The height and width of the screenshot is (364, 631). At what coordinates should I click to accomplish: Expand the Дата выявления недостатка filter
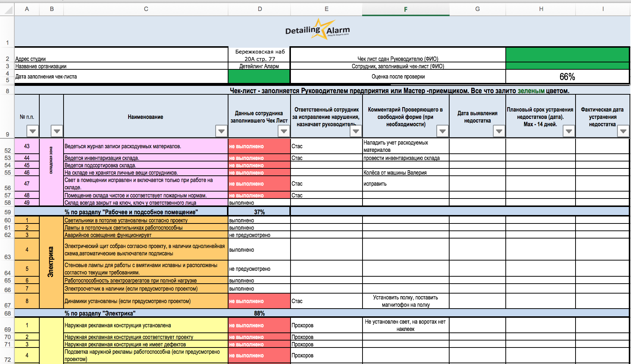tap(499, 131)
